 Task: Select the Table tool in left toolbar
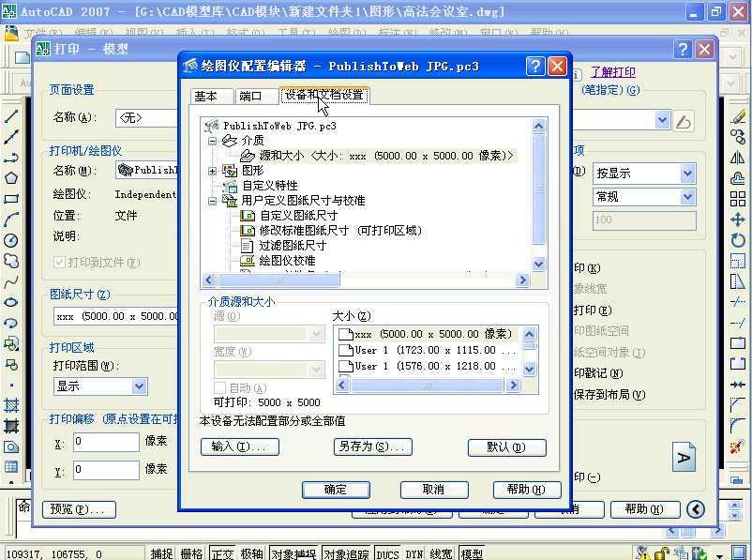click(11, 466)
